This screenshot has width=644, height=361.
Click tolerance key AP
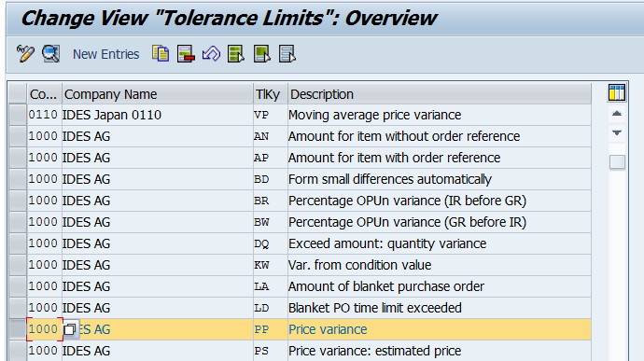(261, 158)
